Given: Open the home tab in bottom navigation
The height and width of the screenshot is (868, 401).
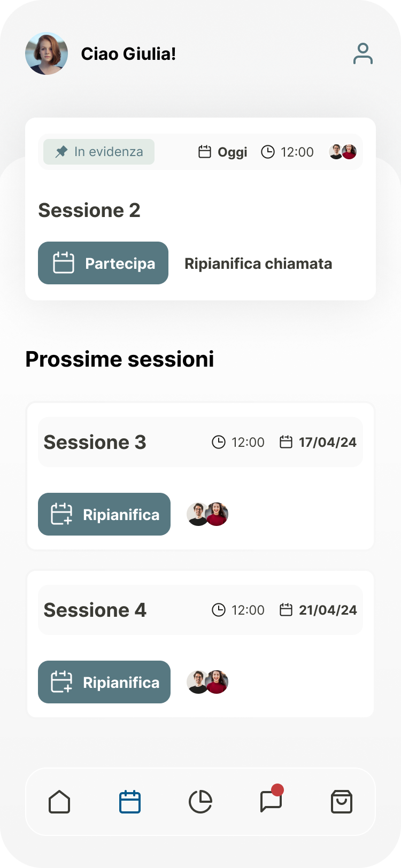Looking at the screenshot, I should (x=59, y=802).
